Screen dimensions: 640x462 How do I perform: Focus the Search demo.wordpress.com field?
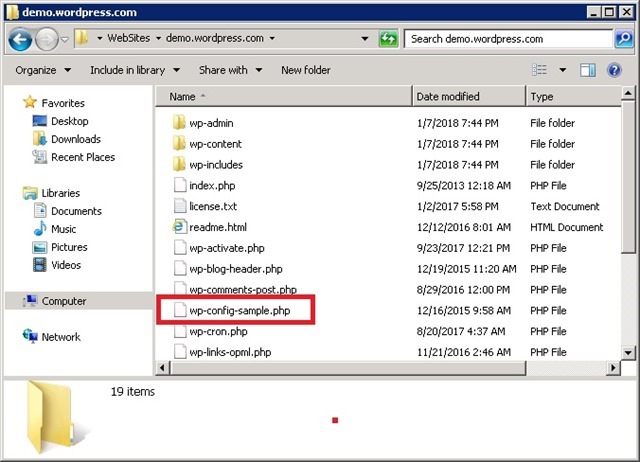509,39
